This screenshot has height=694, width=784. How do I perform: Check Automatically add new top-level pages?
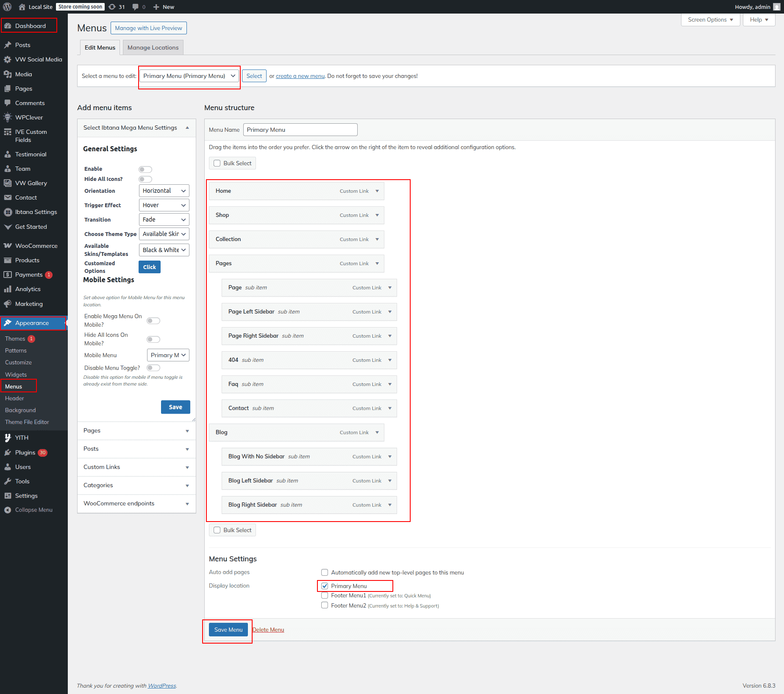coord(325,572)
